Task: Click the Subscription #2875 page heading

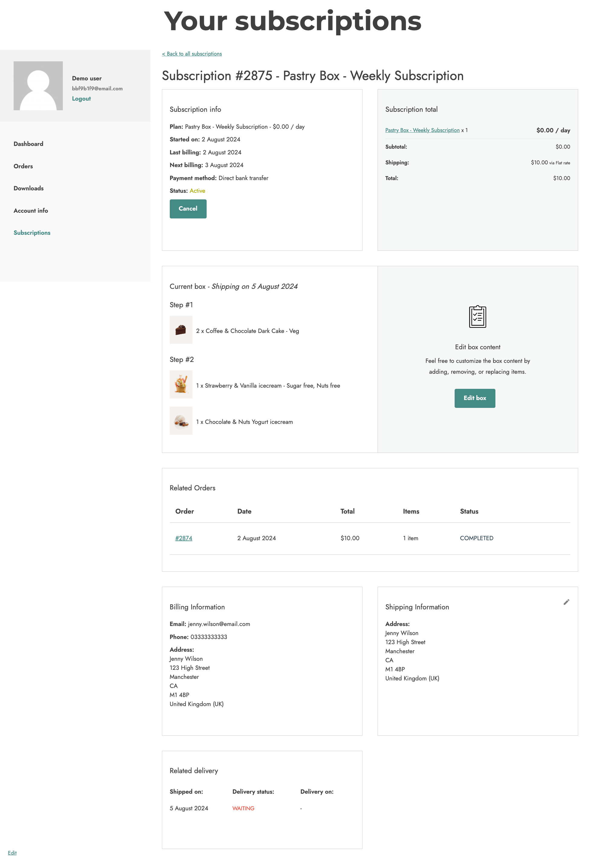Action: 313,76
